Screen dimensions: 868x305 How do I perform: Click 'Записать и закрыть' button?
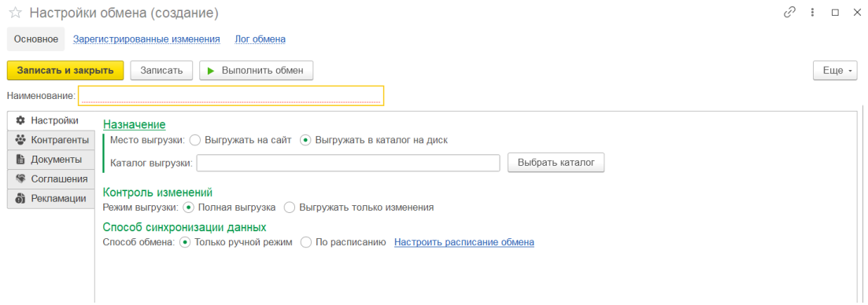point(65,71)
